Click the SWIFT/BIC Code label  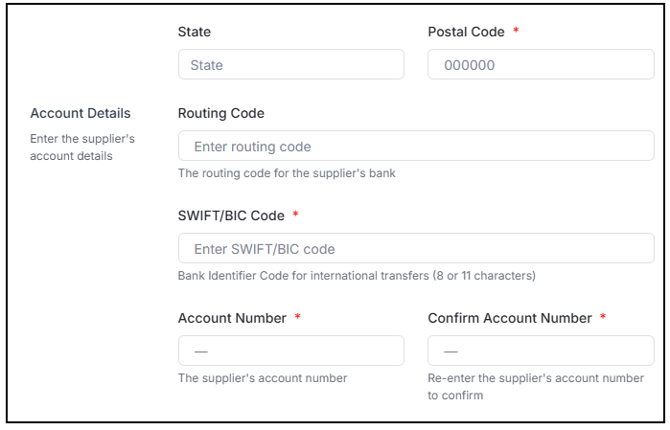231,216
